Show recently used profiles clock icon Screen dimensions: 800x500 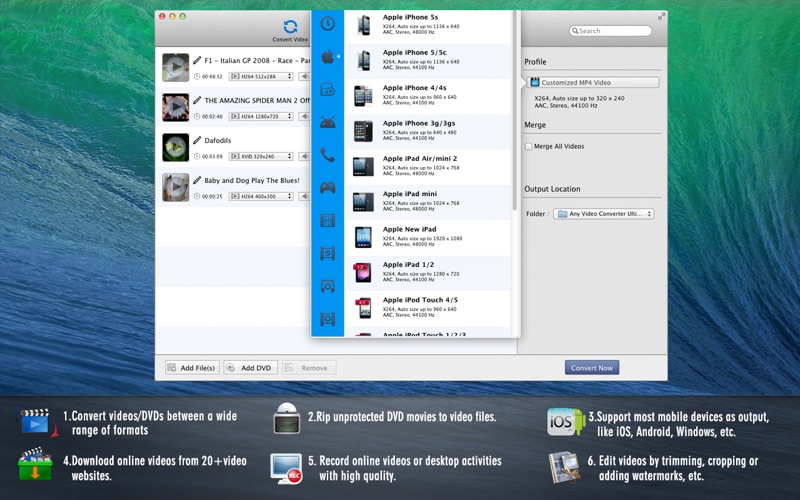(x=328, y=23)
